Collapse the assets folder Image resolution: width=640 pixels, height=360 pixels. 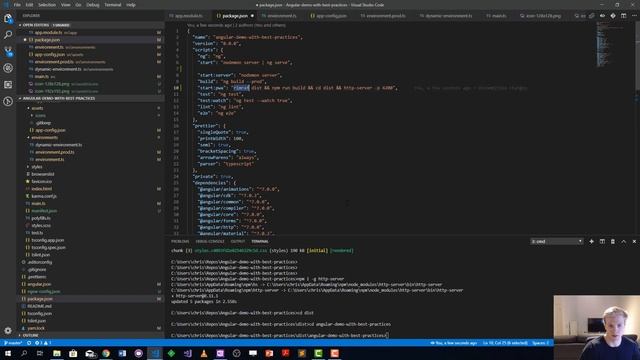37,108
